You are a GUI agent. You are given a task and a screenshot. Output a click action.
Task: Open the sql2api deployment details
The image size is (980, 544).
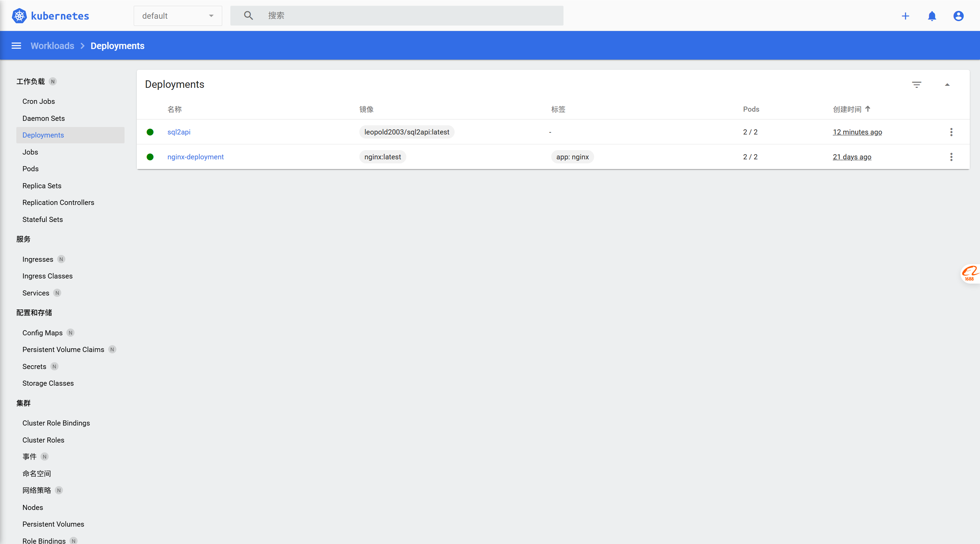coord(179,132)
